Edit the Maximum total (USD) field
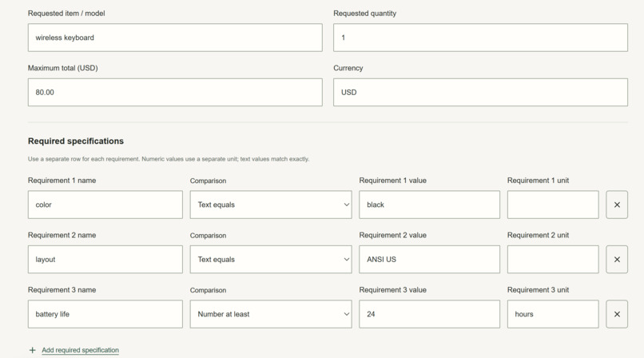The image size is (644, 358). 175,93
